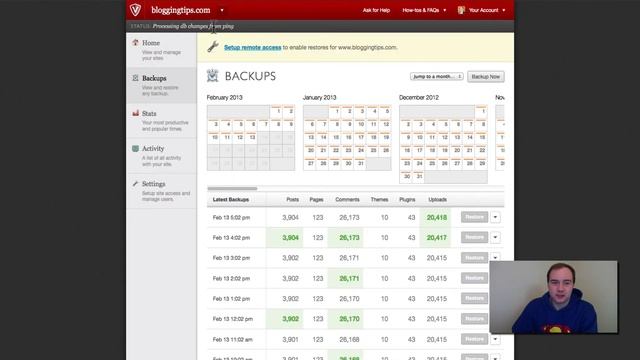This screenshot has width=640, height=360.
Task: Restore the Feb 13 12:02 pm backup
Action: [474, 319]
